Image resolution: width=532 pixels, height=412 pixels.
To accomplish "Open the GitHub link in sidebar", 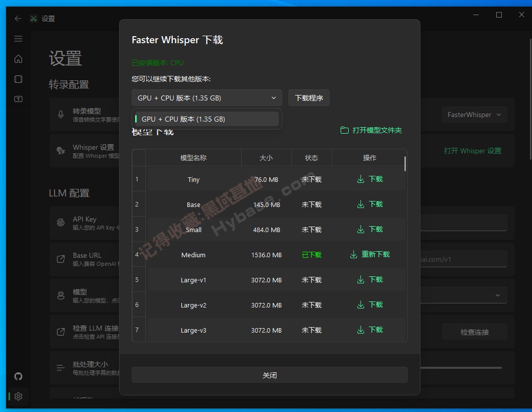I will point(18,376).
